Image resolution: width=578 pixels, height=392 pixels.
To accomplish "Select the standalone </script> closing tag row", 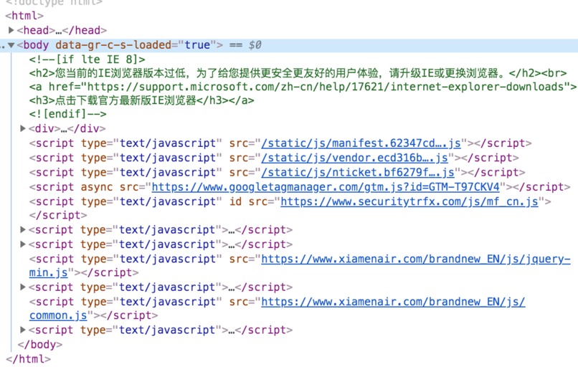I will pos(58,215).
